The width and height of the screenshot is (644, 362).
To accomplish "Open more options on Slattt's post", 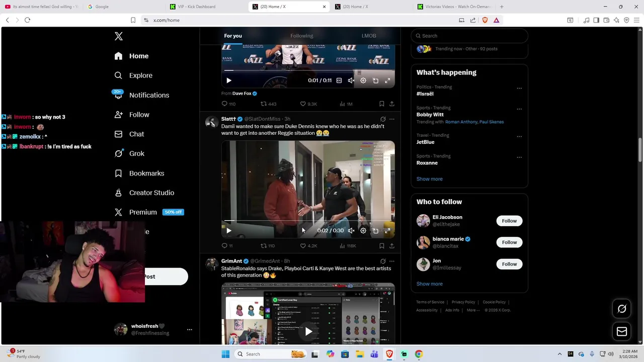I will pyautogui.click(x=392, y=119).
